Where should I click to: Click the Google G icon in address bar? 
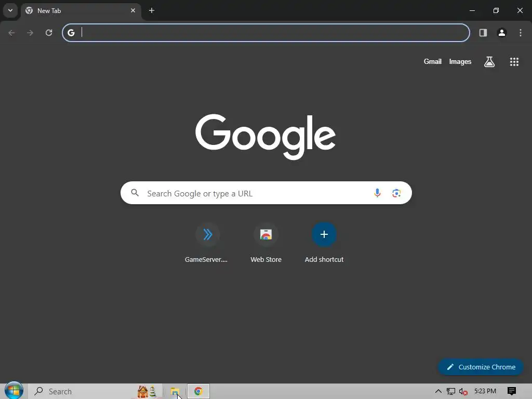click(71, 33)
